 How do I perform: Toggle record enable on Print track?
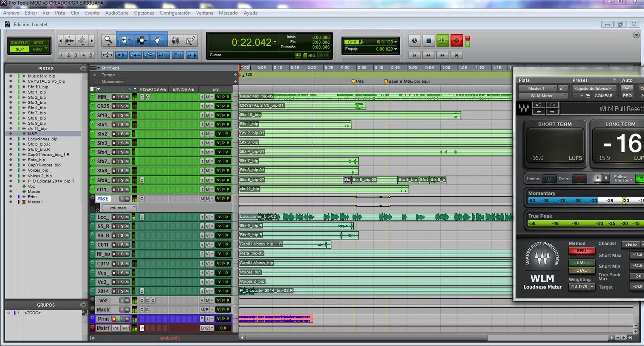114,319
